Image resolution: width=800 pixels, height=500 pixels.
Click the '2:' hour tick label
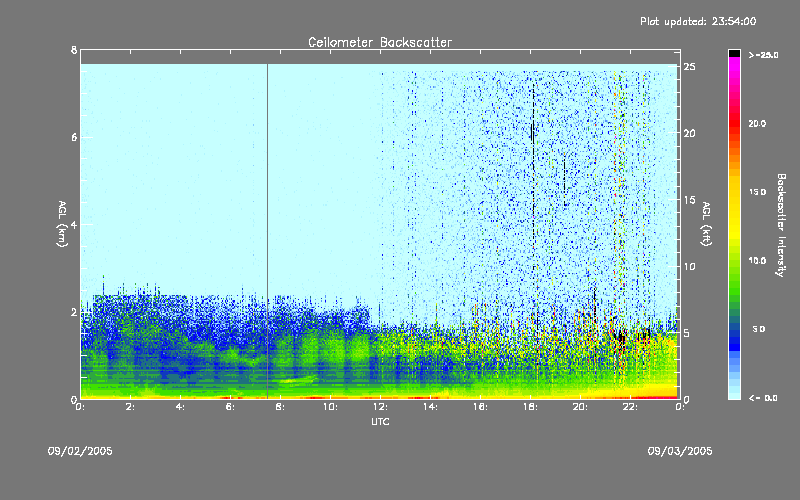coord(131,407)
